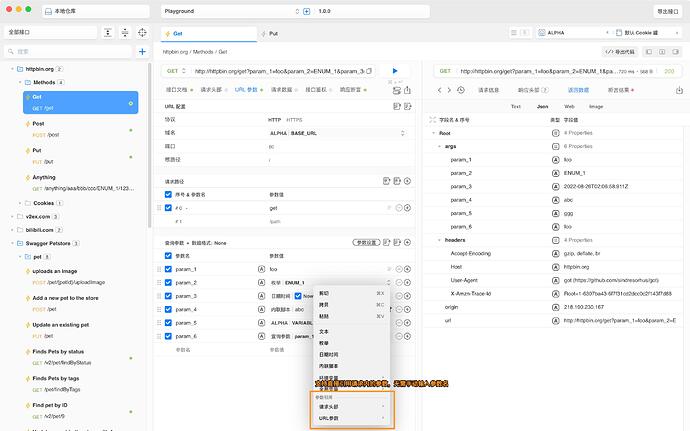Collapse the httpbin.org folder
The height and width of the screenshot is (431, 690).
click(x=15, y=69)
